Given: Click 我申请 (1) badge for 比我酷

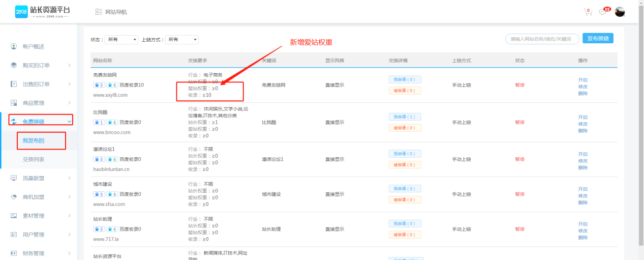Looking at the screenshot, I should point(404,117).
